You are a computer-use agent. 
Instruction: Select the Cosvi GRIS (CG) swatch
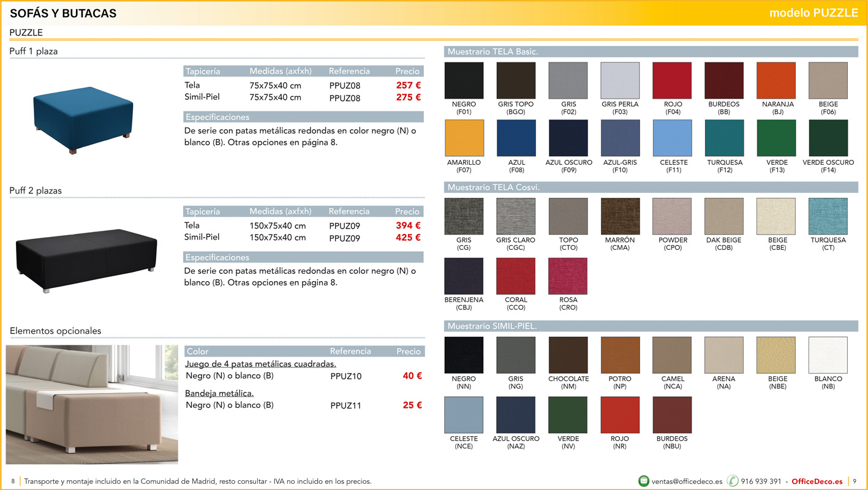pos(464,216)
